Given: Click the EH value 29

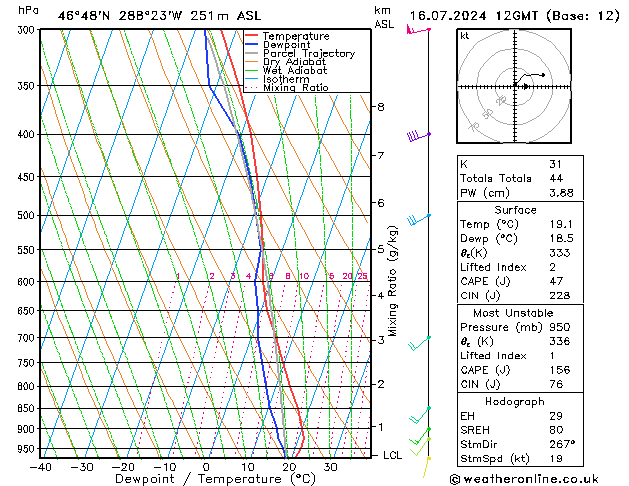Looking at the screenshot, I should (556, 416).
